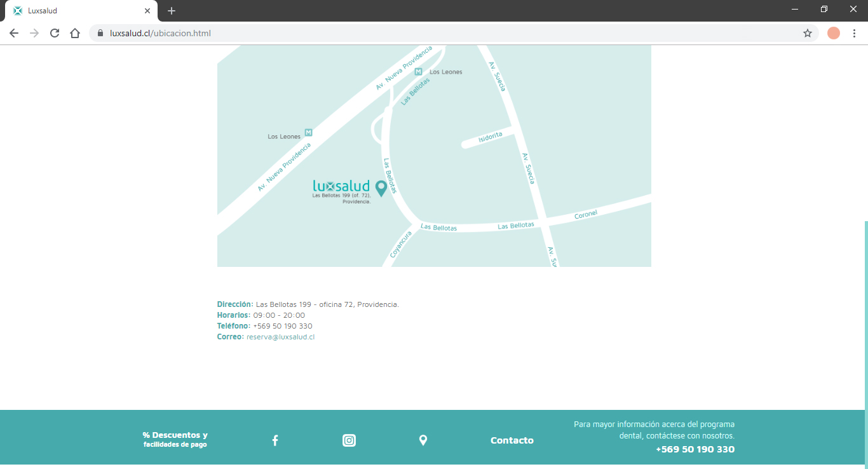
Task: Select the Luxsalud browser tab
Action: point(76,11)
